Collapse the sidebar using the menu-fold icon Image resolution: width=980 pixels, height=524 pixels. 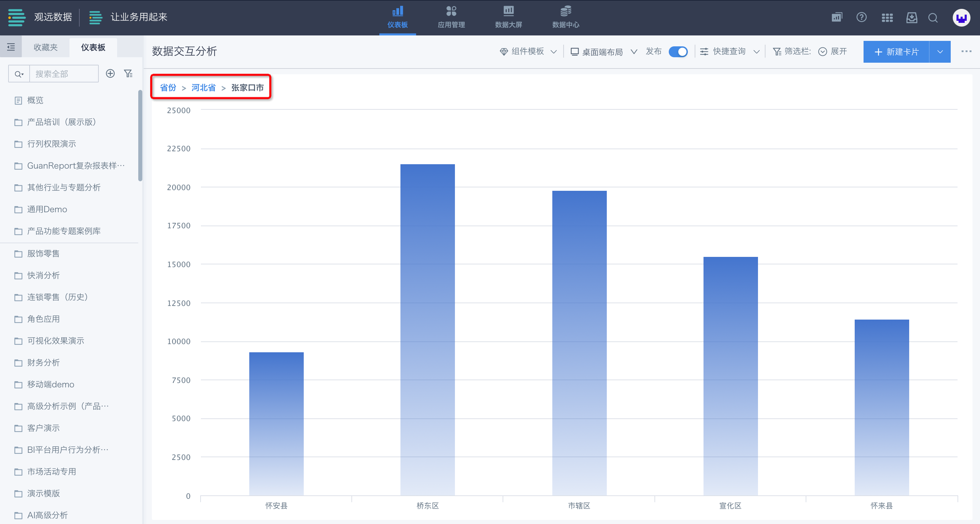coord(11,47)
